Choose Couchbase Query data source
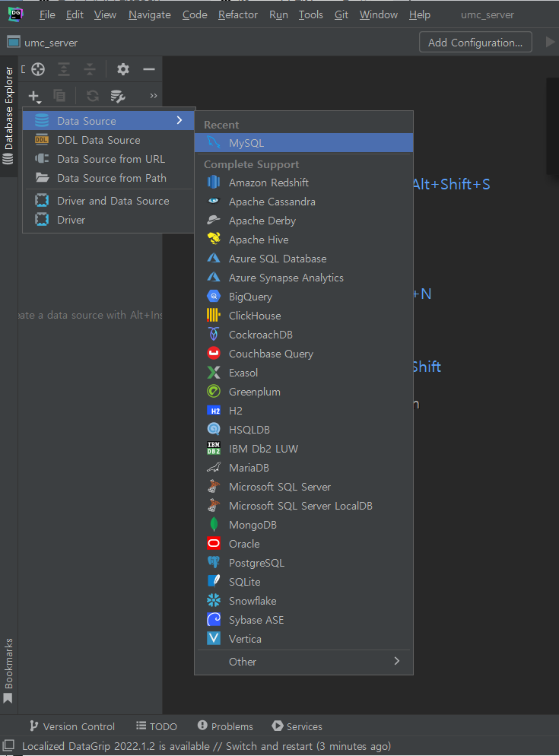Viewport: 559px width, 756px height. coord(304,354)
